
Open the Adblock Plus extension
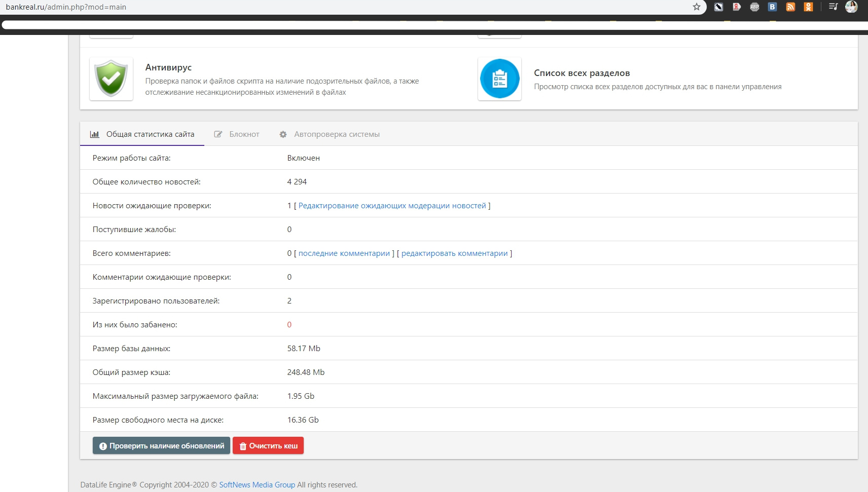(754, 7)
